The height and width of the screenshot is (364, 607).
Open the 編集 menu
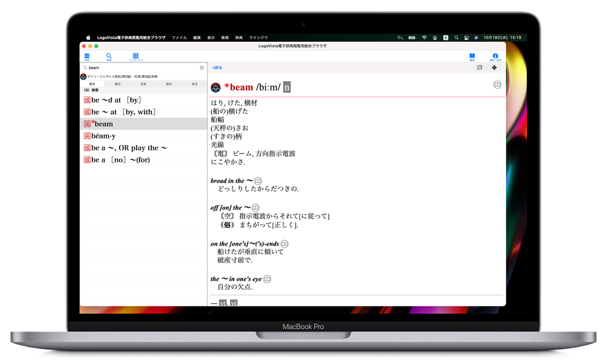click(197, 38)
